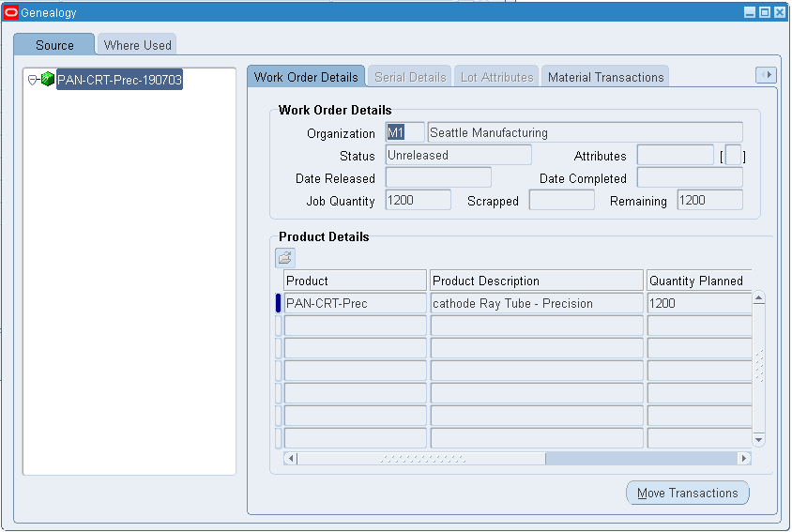Click the folder icon under Product Details
Viewport: 792px width, 532px height.
click(285, 258)
